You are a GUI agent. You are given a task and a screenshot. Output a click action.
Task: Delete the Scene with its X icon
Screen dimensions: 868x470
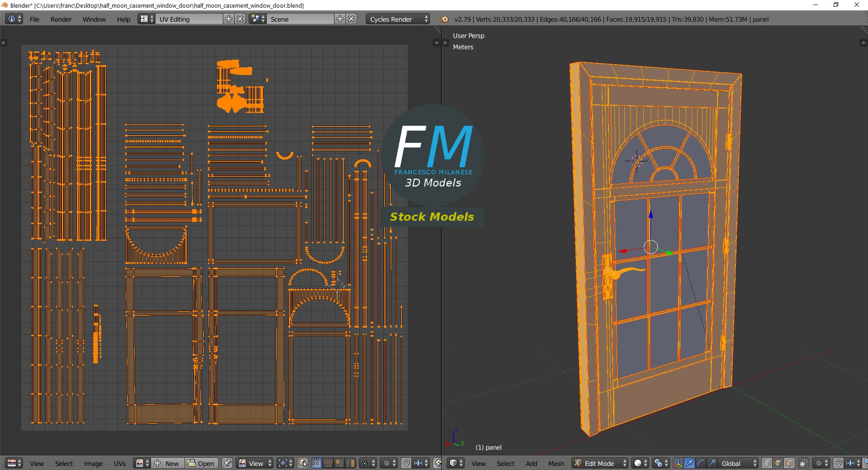click(x=351, y=19)
